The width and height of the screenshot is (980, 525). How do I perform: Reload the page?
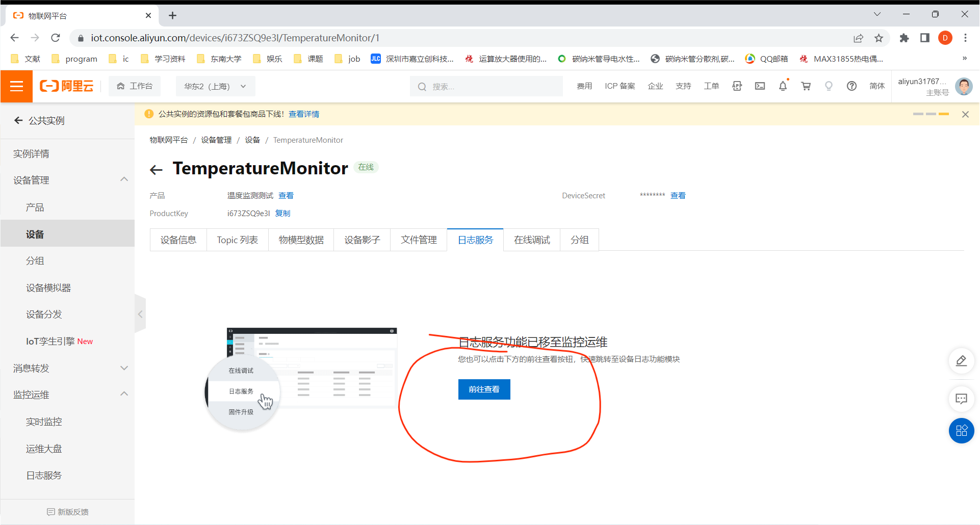pos(56,38)
